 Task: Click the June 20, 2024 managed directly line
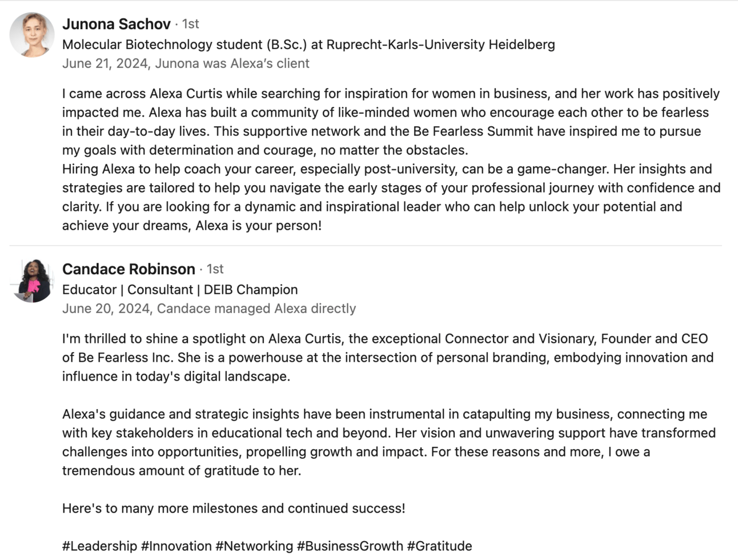(x=209, y=309)
